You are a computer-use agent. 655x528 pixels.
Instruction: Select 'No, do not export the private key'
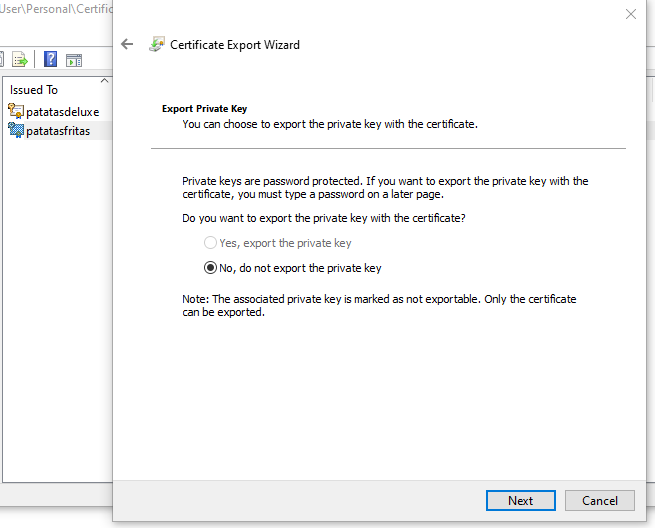coord(210,268)
